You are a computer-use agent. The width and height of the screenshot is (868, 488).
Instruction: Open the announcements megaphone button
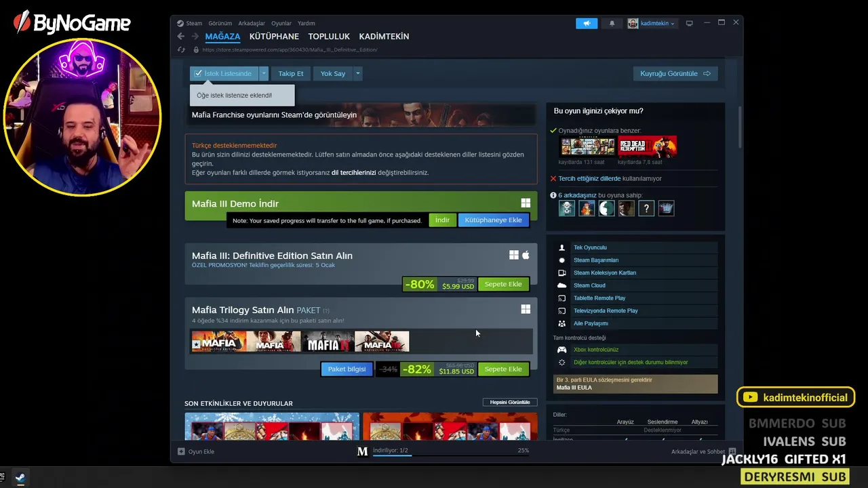click(587, 23)
